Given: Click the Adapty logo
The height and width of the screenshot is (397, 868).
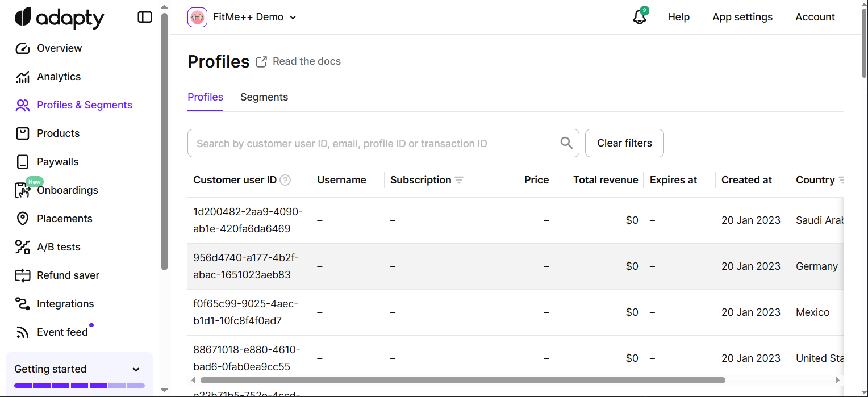Looking at the screenshot, I should (59, 18).
